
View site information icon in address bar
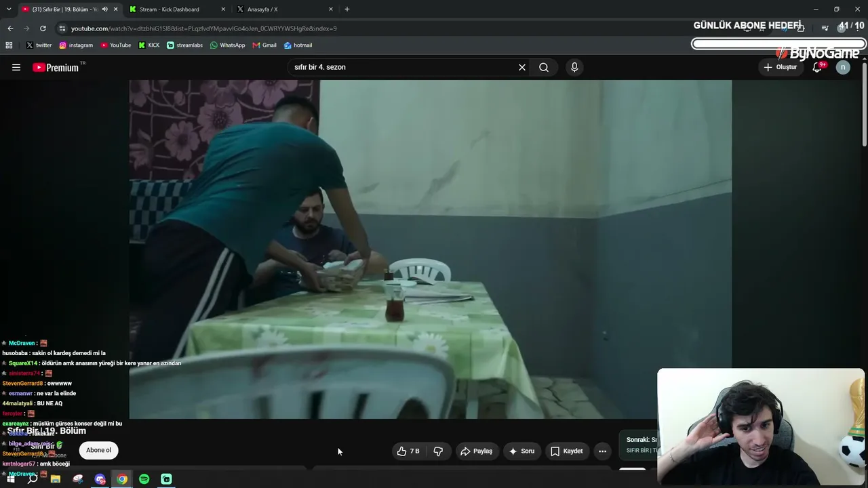62,28
